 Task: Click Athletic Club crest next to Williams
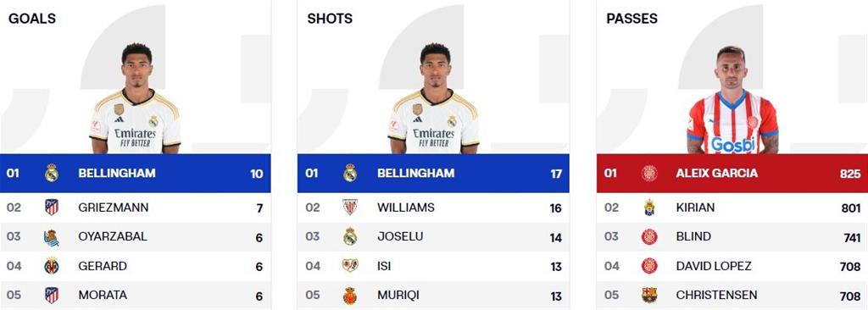[350, 208]
